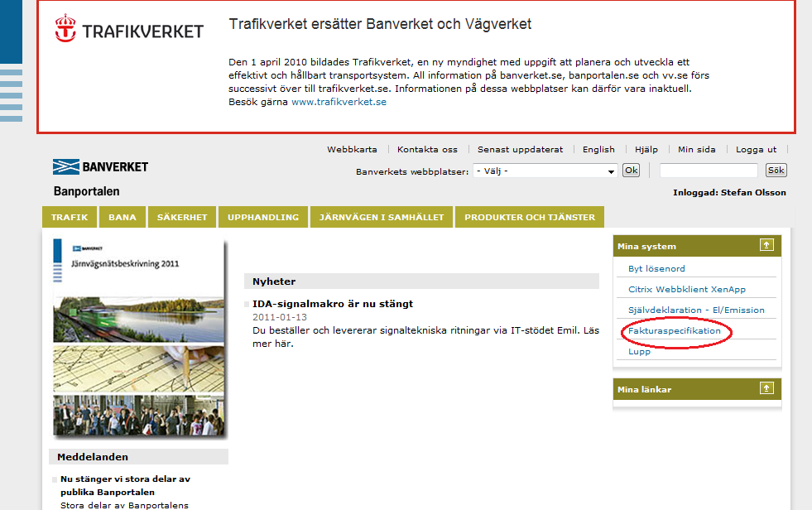
Task: Open the JÄRNVÄGEN I SAMHÄLLET tab
Action: pyautogui.click(x=382, y=217)
